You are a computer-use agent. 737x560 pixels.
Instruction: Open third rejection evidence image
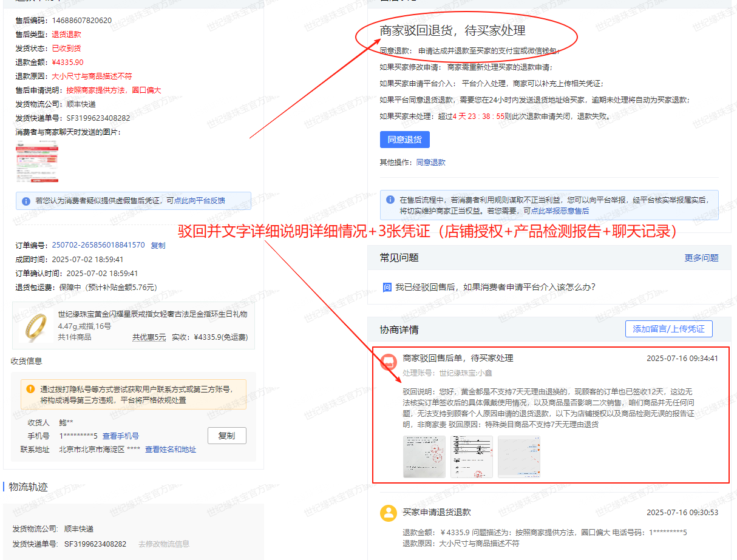[518, 456]
